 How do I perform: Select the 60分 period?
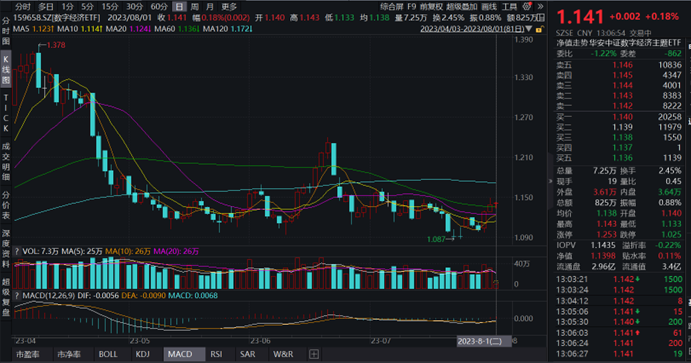click(159, 7)
